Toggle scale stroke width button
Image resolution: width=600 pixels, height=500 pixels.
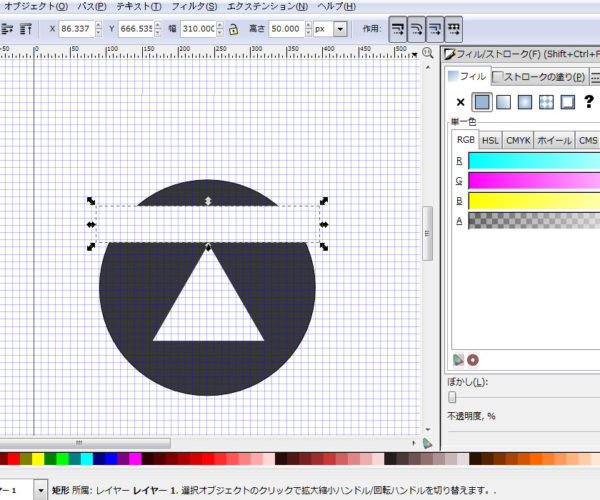coord(398,29)
